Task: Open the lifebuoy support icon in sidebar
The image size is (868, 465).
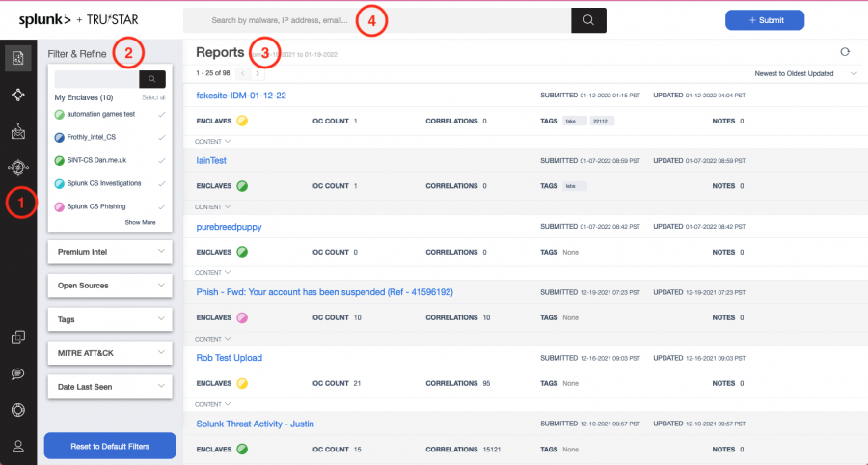Action: click(18, 410)
